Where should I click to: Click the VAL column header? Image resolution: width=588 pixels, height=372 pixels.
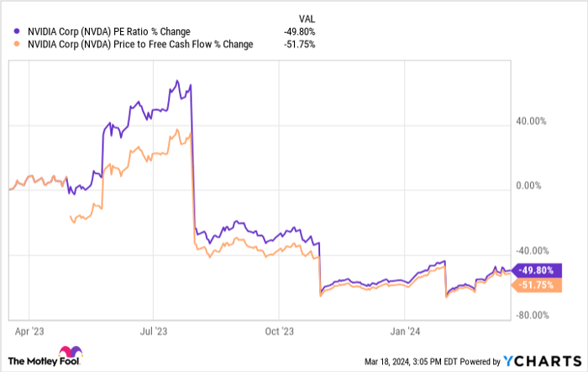point(308,16)
